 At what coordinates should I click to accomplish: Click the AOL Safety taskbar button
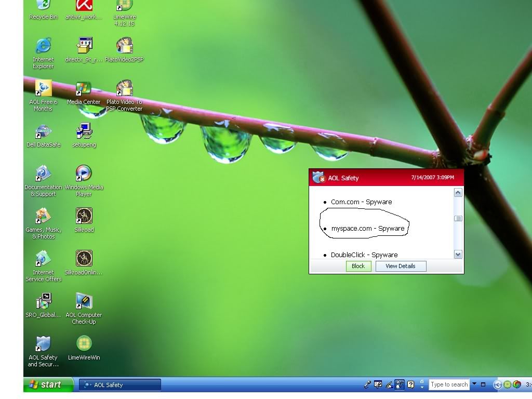coord(120,385)
